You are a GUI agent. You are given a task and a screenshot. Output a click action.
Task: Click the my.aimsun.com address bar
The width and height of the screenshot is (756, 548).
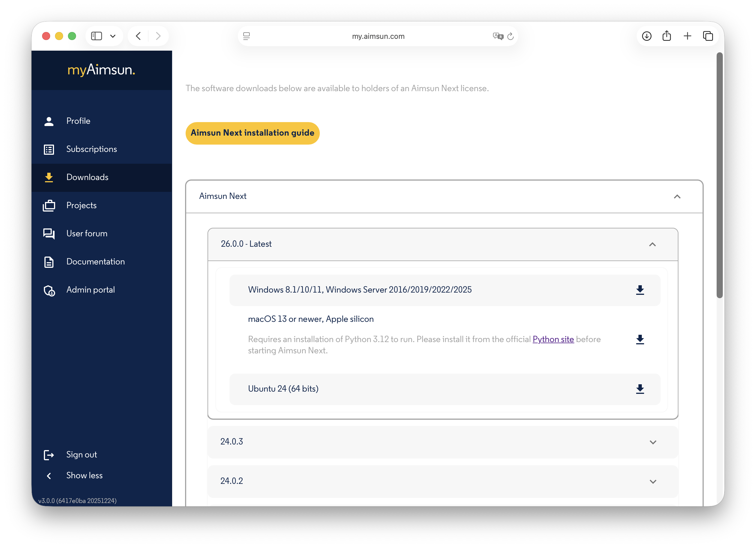(x=378, y=36)
